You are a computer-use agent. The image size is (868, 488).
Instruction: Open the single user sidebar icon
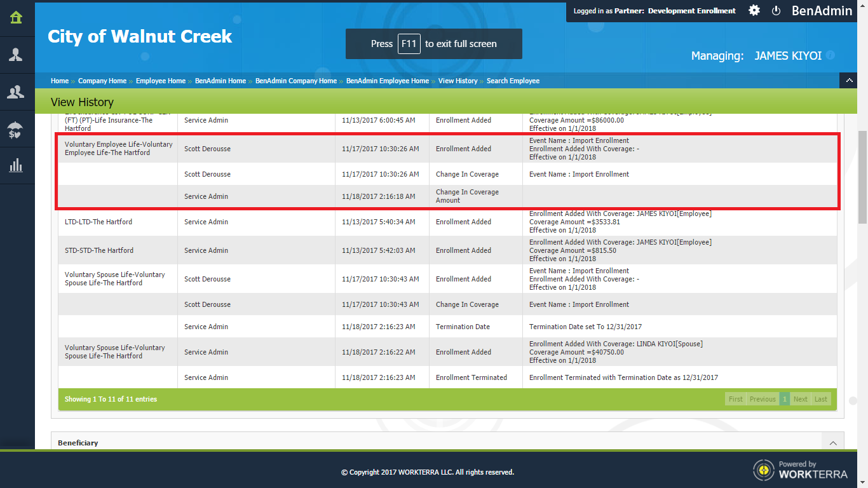pyautogui.click(x=16, y=55)
